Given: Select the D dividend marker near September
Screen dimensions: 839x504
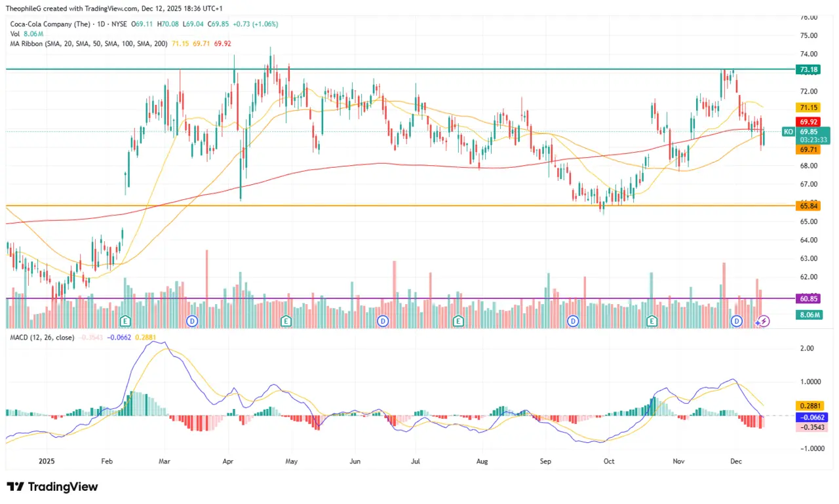Looking at the screenshot, I should click(x=573, y=321).
